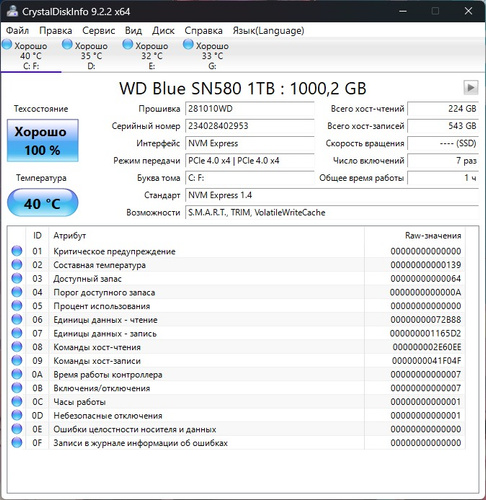
Task: Open the Файл menu
Action: (17, 31)
